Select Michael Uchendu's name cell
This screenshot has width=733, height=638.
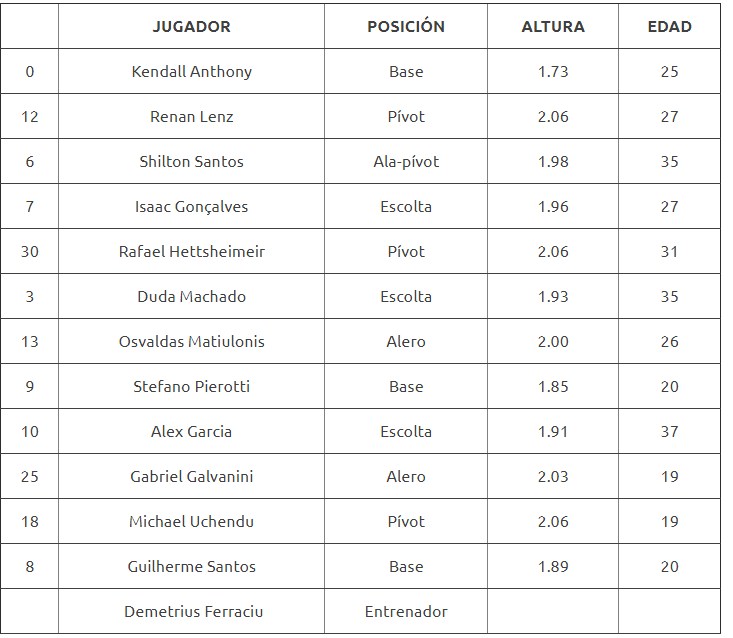(x=192, y=522)
